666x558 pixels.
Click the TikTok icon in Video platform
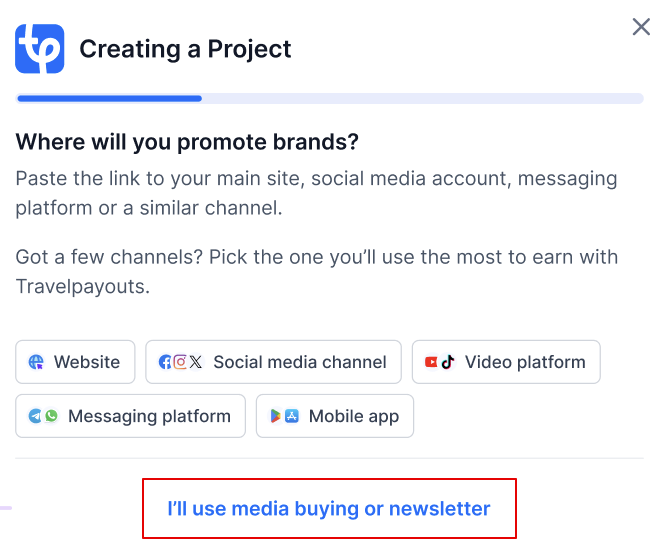pos(448,362)
